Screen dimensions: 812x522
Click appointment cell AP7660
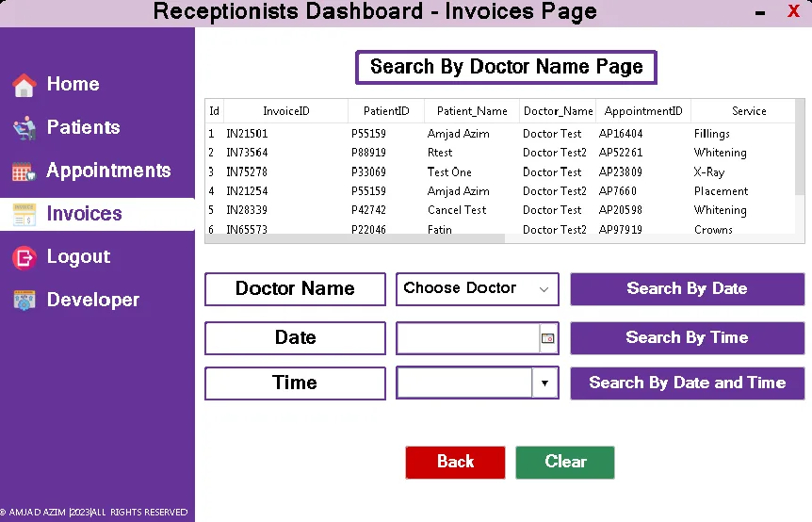point(617,191)
